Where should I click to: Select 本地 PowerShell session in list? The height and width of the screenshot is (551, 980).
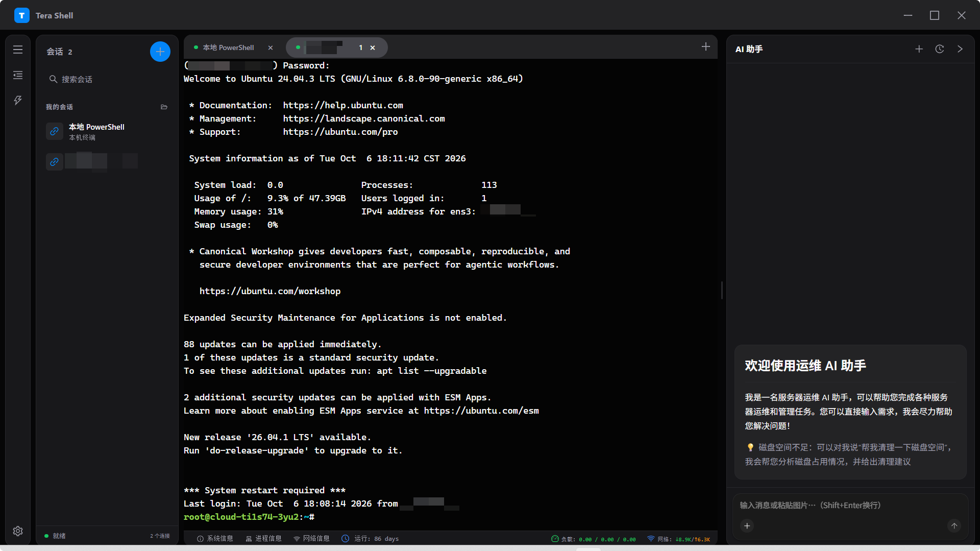pos(107,131)
